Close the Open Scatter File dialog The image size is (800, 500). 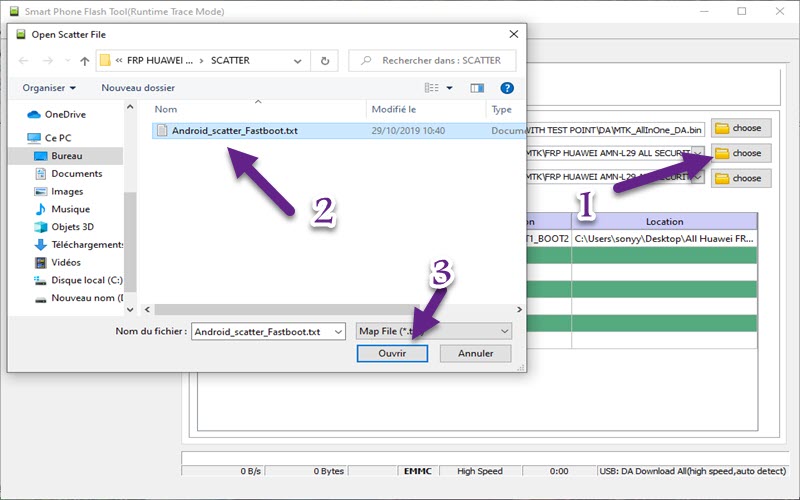click(x=514, y=34)
